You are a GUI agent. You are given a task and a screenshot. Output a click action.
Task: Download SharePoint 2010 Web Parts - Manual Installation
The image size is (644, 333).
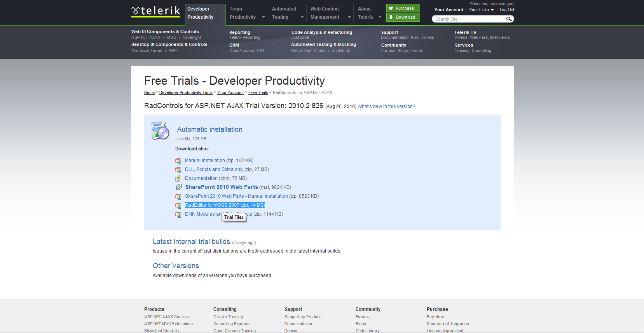[236, 196]
